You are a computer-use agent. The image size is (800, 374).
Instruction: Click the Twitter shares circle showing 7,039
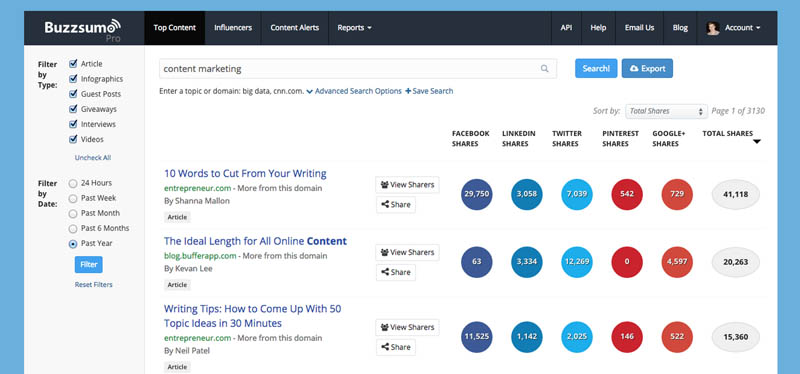(577, 194)
